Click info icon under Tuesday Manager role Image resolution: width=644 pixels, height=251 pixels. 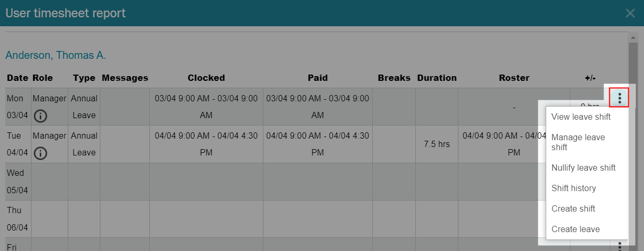(40, 153)
